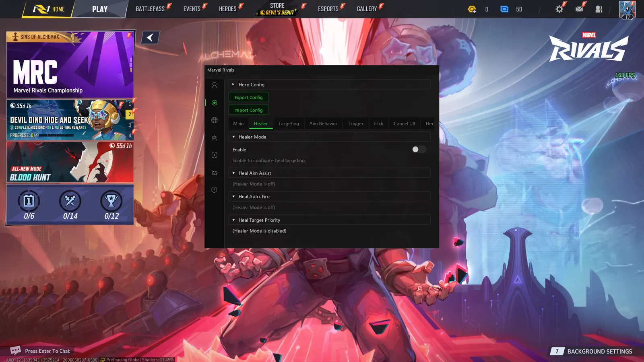Open the Devil Dino Hide and Seek banner

(x=70, y=120)
